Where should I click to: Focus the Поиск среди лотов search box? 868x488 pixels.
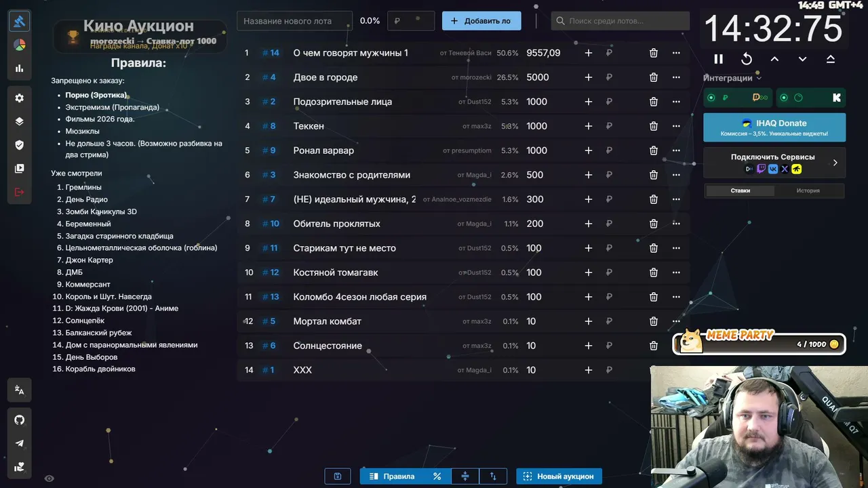620,21
